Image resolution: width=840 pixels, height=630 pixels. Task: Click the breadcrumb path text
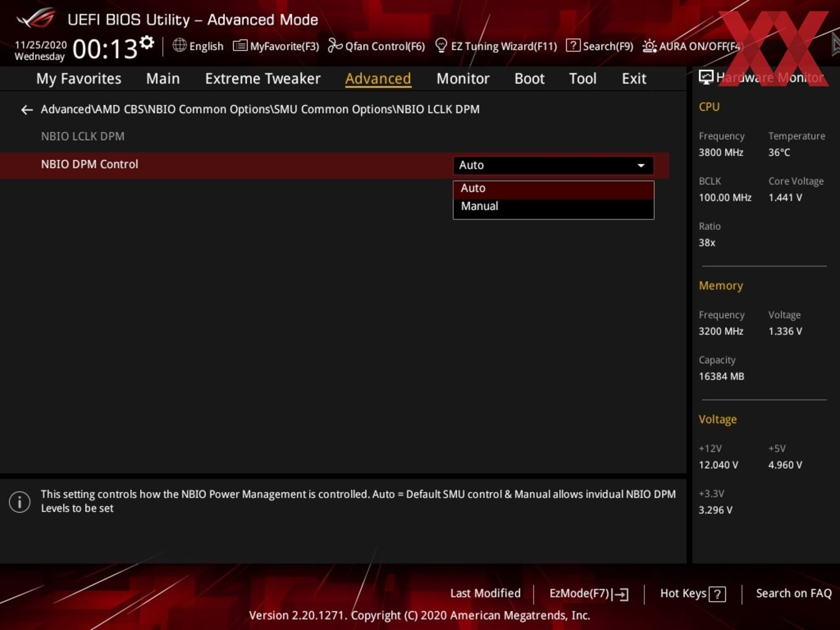point(260,109)
